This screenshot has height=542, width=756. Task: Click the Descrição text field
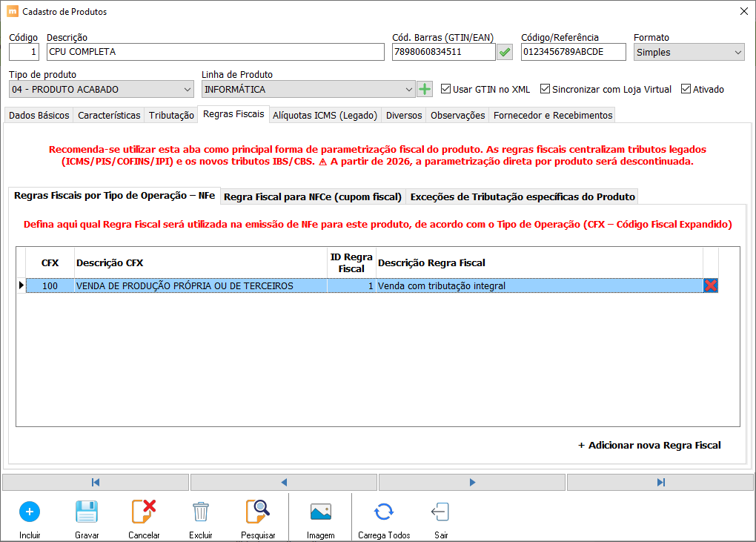215,52
